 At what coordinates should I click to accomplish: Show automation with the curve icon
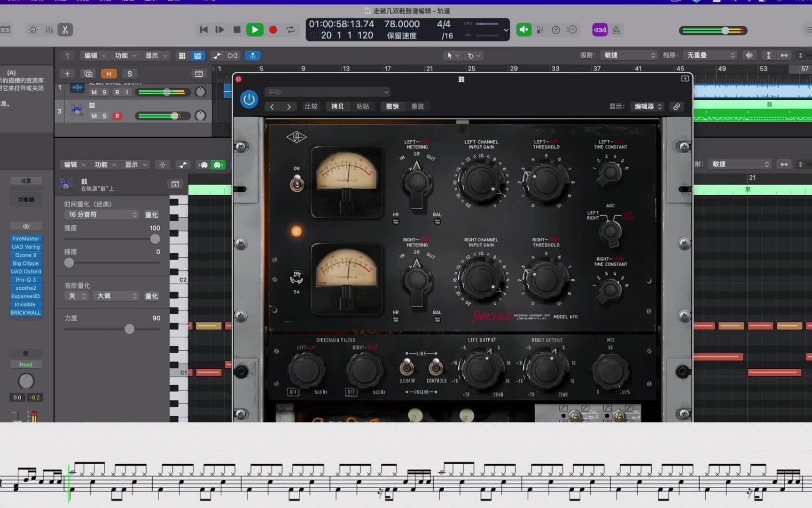[217, 56]
